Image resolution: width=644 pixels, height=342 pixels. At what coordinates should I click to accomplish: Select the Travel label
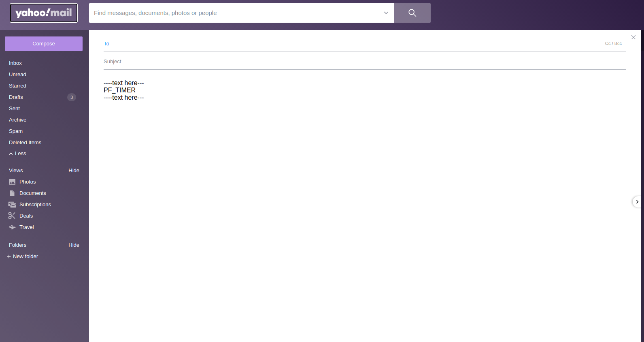(27, 227)
